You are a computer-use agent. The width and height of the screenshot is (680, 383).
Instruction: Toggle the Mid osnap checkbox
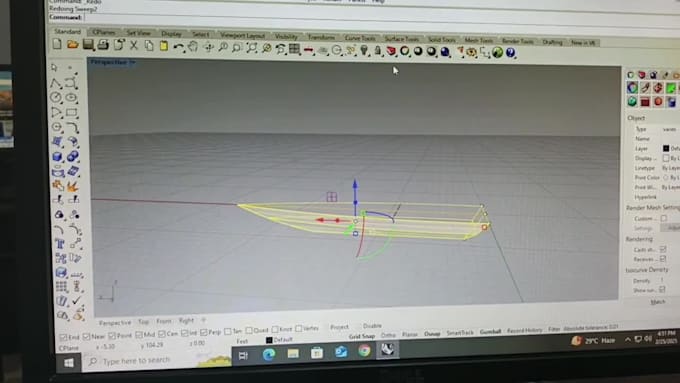point(139,334)
